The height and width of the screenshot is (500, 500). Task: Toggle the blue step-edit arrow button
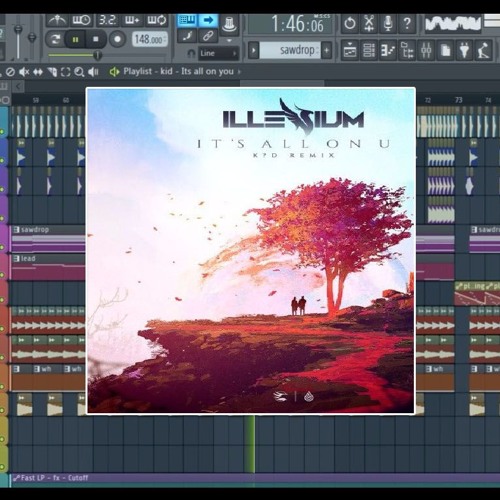click(x=208, y=20)
